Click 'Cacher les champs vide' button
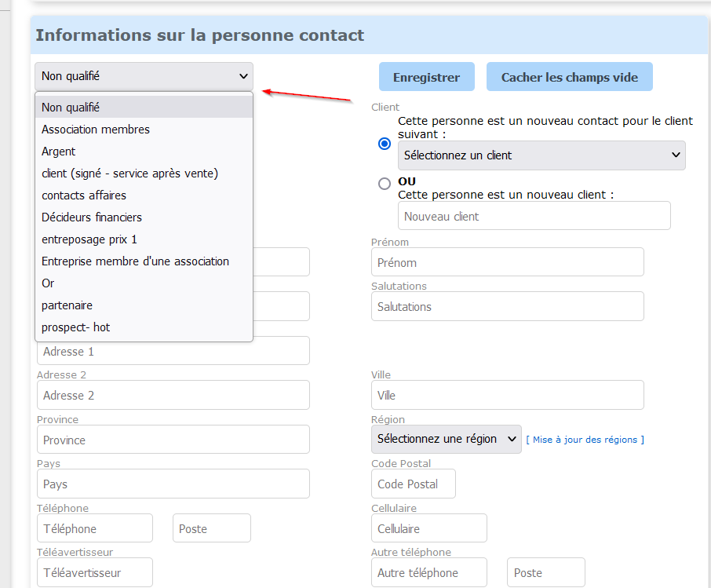This screenshot has width=711, height=588. point(570,77)
